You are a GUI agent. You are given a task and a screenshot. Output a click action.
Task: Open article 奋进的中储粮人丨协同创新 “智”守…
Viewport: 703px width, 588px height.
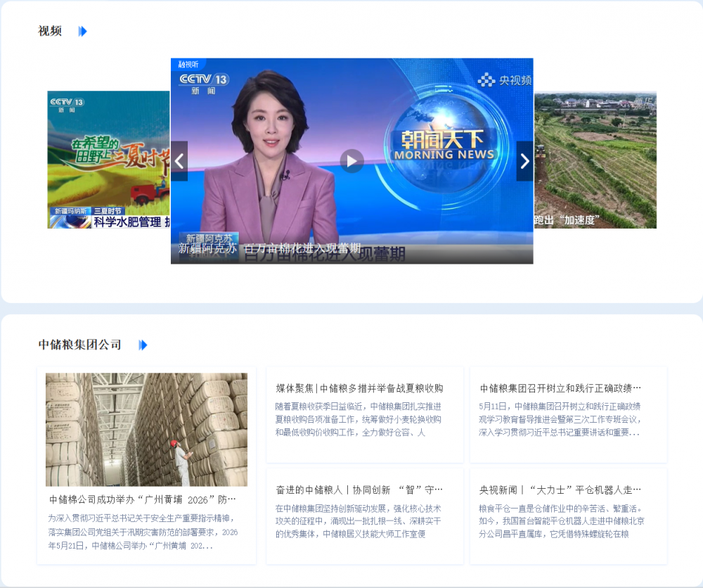click(x=359, y=490)
